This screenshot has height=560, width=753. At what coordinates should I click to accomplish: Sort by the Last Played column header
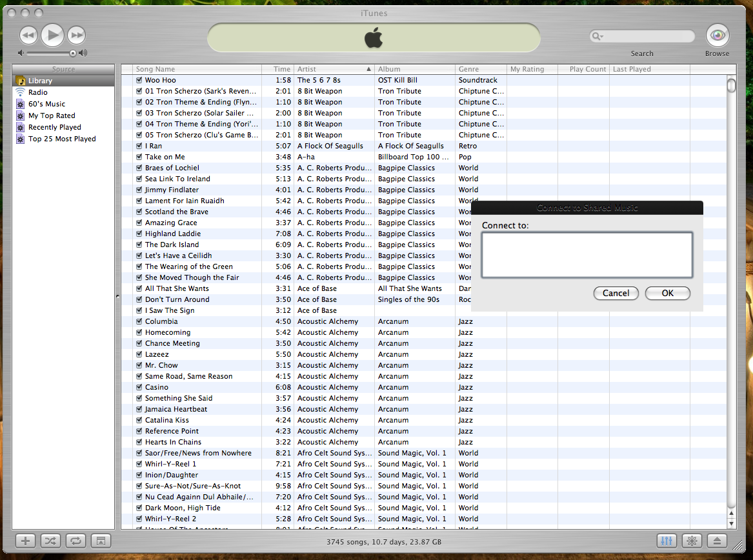pos(649,69)
